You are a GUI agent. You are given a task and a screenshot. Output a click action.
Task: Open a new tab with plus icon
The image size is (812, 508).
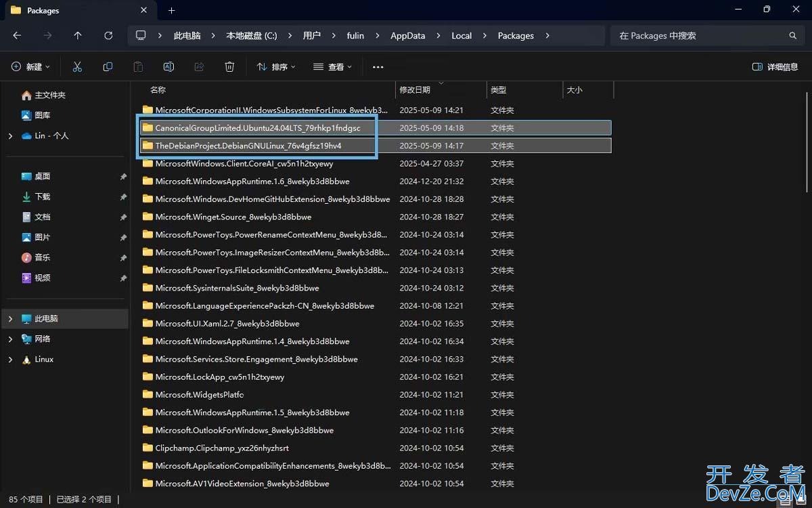(171, 10)
